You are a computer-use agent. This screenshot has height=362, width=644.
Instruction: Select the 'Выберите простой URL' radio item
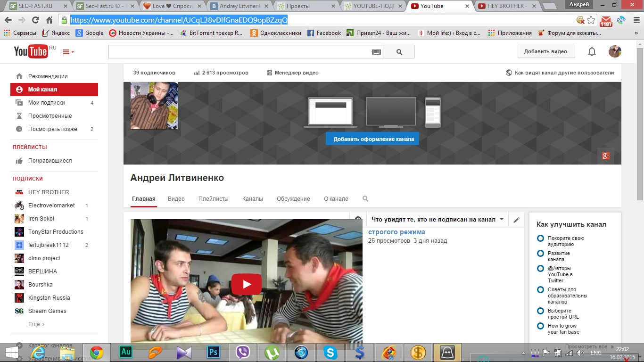tap(541, 311)
